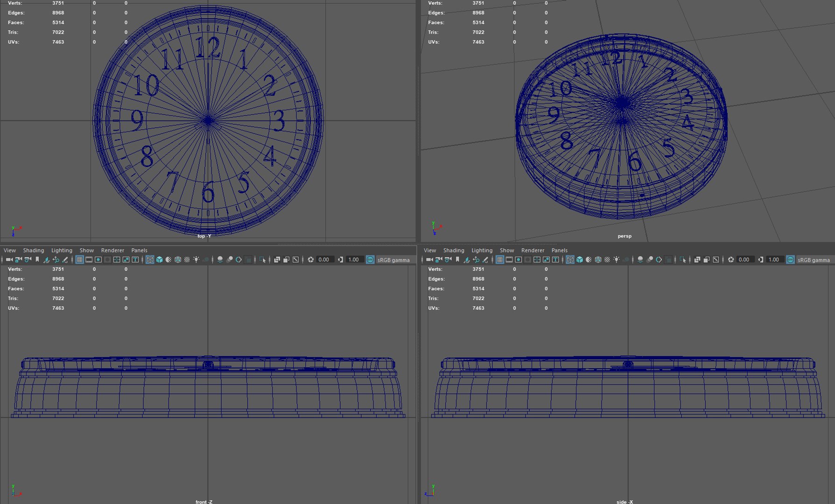Toggle X-Ray mode in front panel toolbar
This screenshot has width=835, height=504.
(277, 260)
